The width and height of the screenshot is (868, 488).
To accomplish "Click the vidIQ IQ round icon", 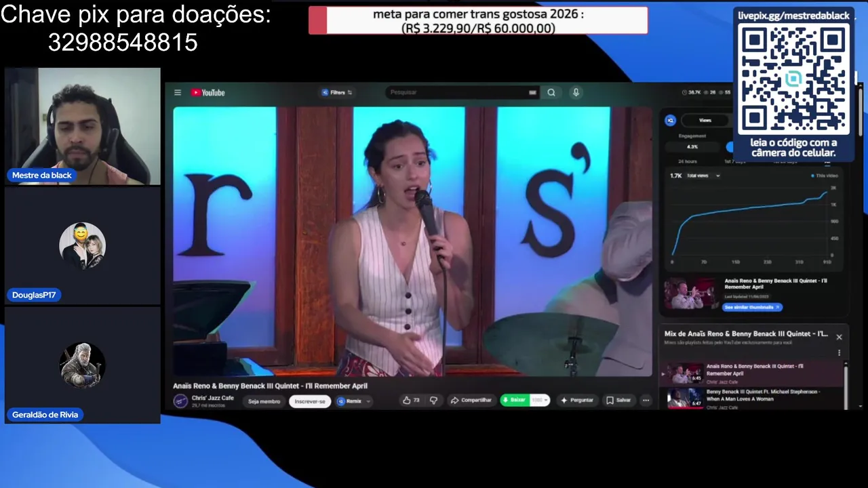I will tap(670, 120).
